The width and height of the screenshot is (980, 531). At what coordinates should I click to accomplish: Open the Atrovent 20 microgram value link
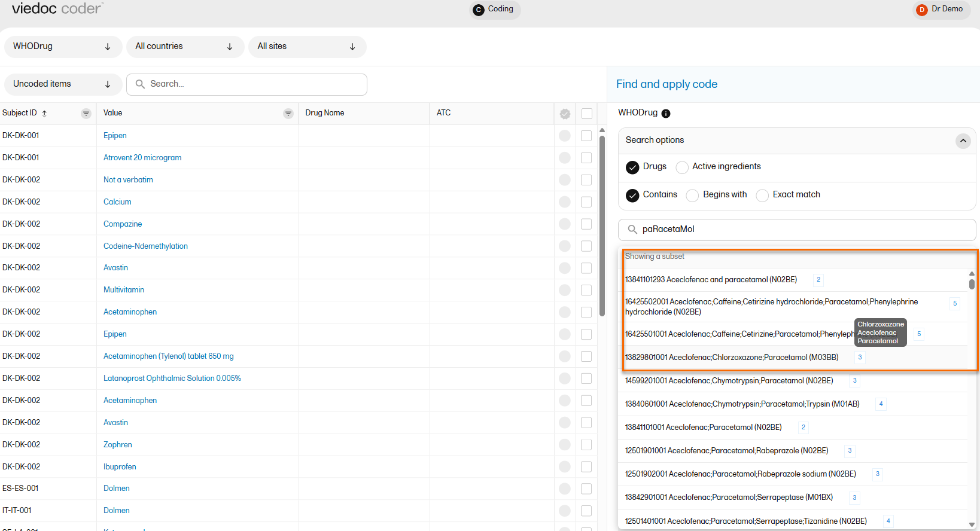pos(142,158)
